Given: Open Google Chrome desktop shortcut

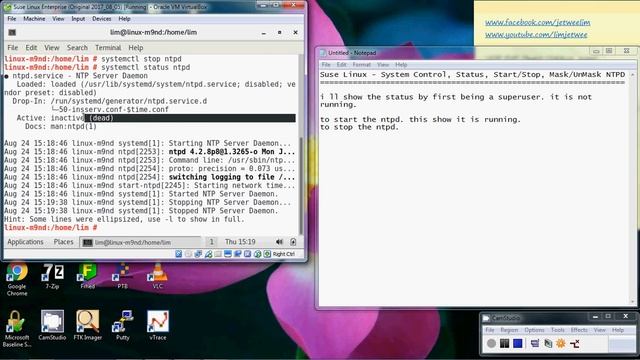Looking at the screenshot, I should click(17, 280).
